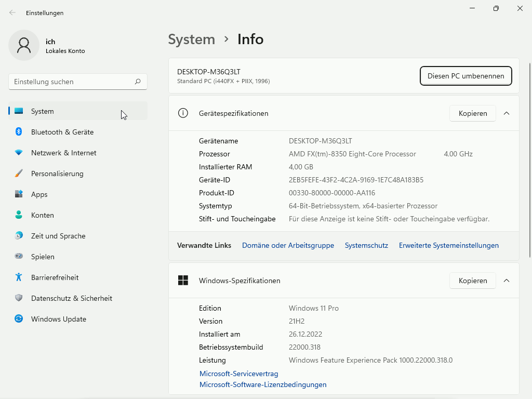The image size is (532, 399).
Task: Copy device specs with Kopieren button
Action: click(472, 113)
